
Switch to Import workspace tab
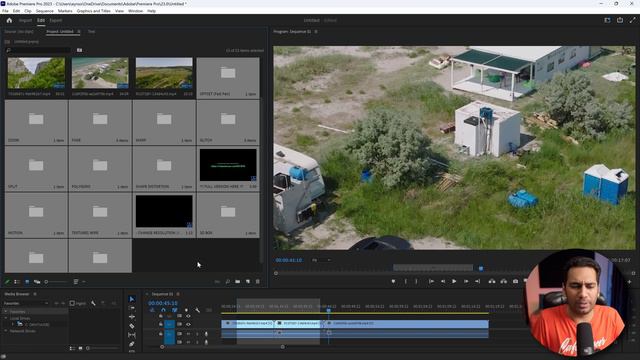click(x=25, y=20)
